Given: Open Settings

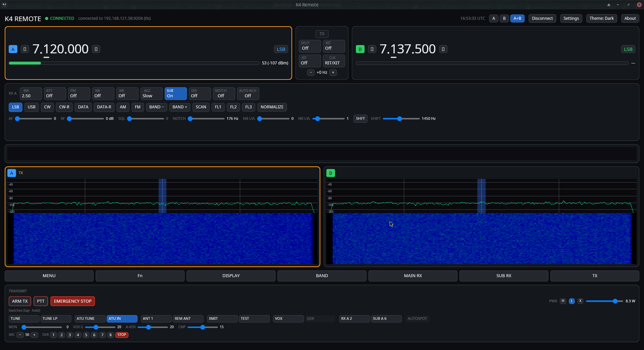Looking at the screenshot, I should point(571,18).
